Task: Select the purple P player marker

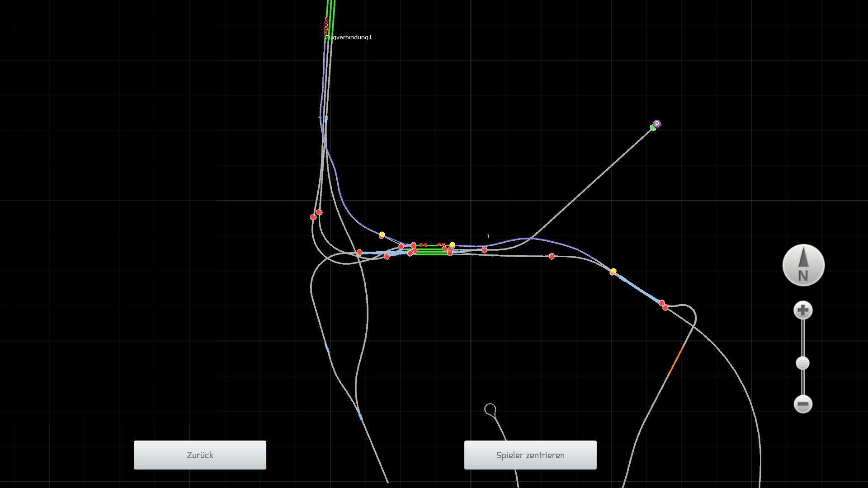Action: [x=657, y=124]
